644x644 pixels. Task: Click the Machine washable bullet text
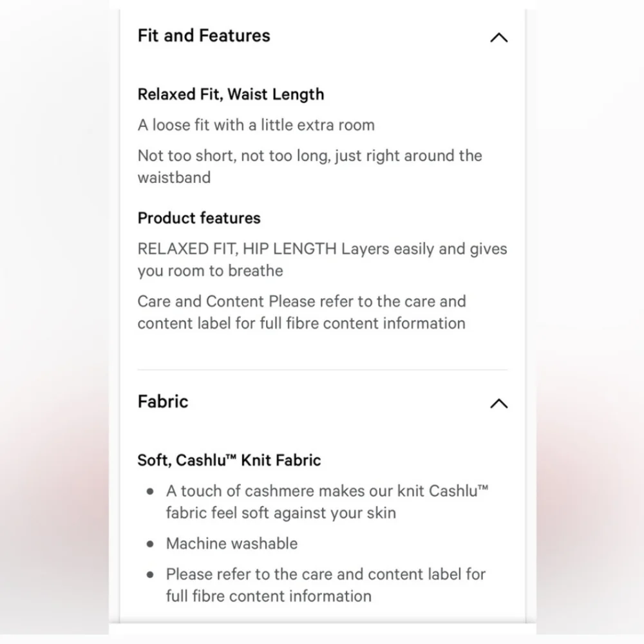click(232, 544)
